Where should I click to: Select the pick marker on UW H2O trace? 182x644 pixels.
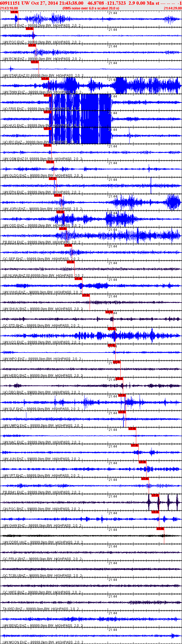(111, 329)
